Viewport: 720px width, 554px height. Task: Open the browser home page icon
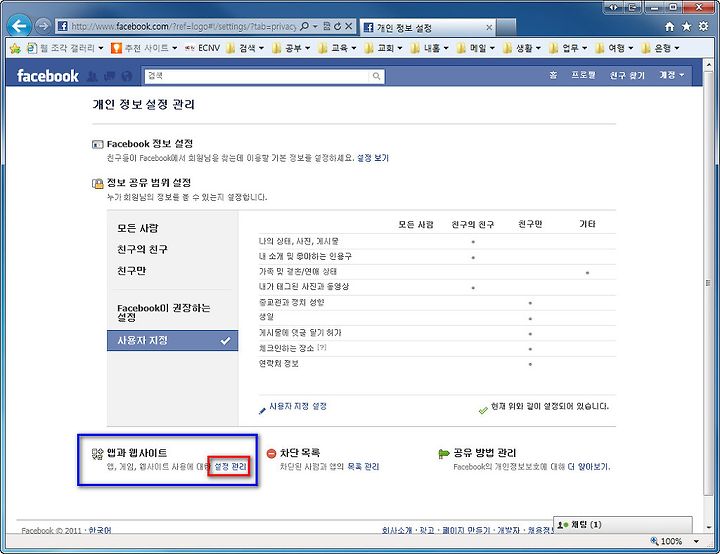pyautogui.click(x=669, y=27)
